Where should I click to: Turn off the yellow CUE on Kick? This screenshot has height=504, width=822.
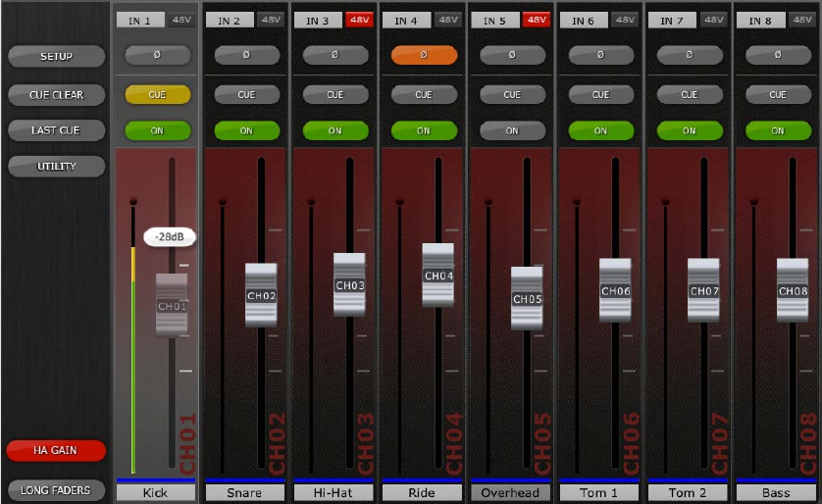pos(157,95)
